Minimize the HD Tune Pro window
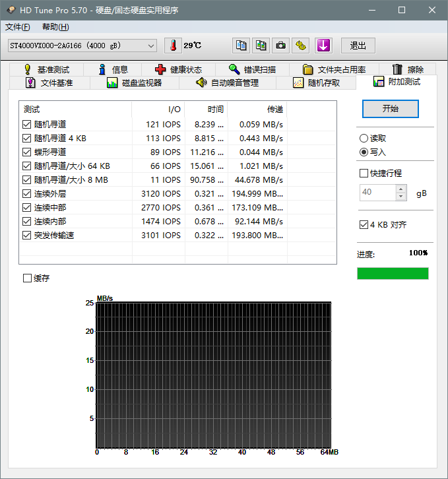Viewport: 448px width, 479px height. [x=372, y=10]
